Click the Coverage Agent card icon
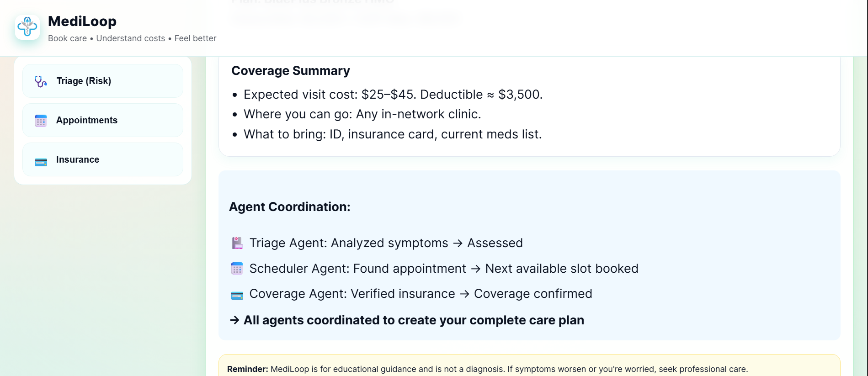868x376 pixels. (237, 295)
